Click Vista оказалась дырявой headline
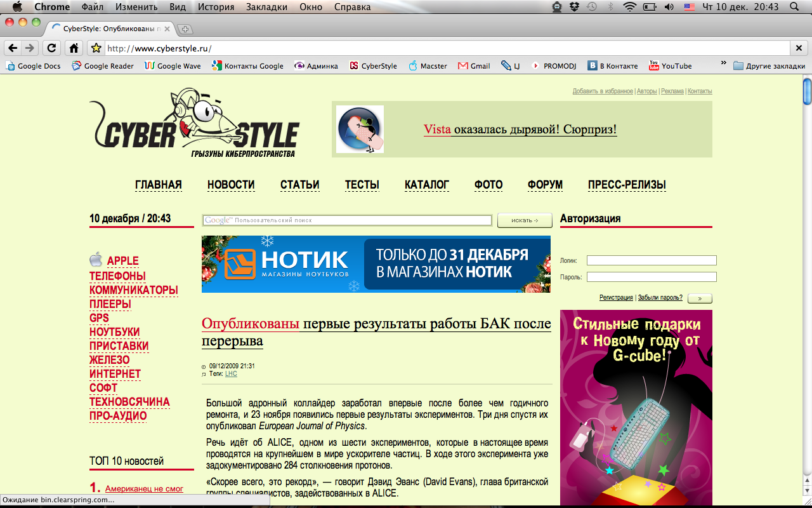The image size is (812, 508). click(520, 130)
